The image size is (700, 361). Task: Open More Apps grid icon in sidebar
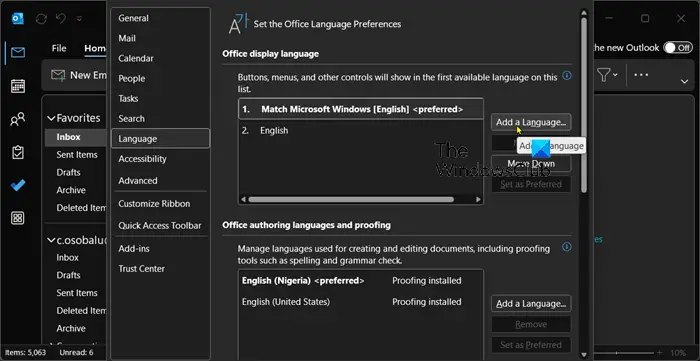pos(18,218)
